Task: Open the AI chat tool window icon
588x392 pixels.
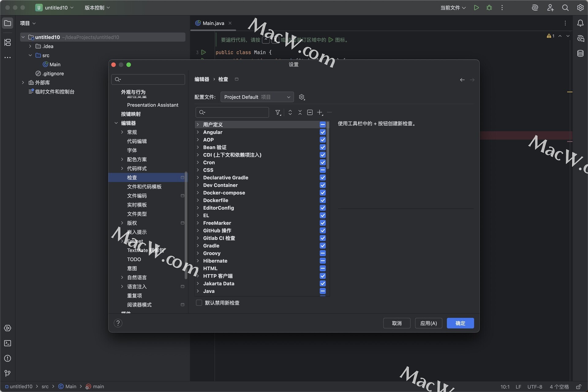Action: [x=580, y=39]
